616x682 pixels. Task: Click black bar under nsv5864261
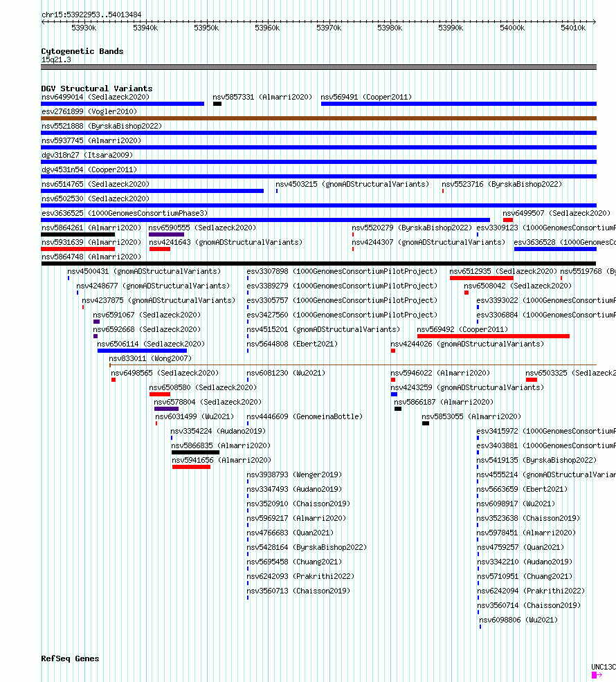click(x=78, y=234)
